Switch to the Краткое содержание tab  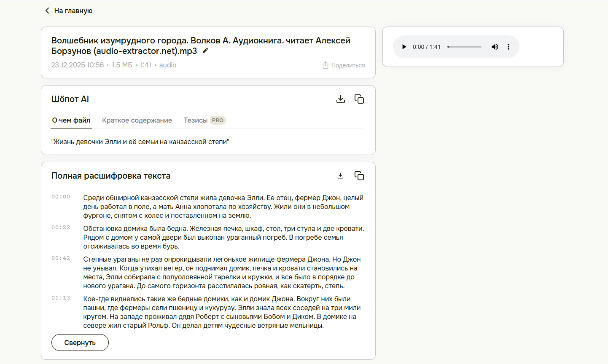137,120
